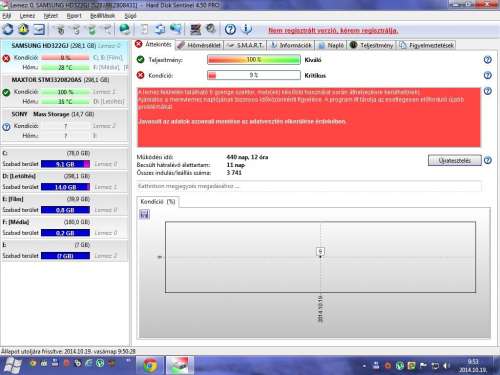
Task: Click the save icon above the condition chart
Action: (x=144, y=214)
